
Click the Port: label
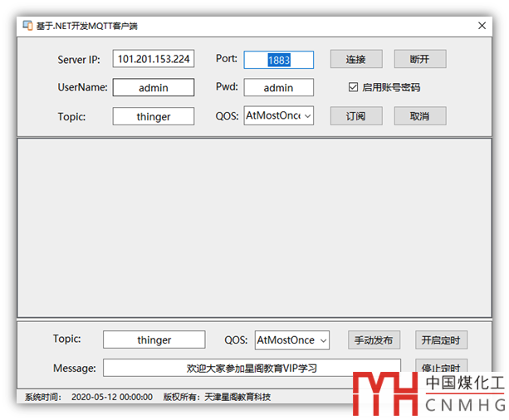coord(227,58)
